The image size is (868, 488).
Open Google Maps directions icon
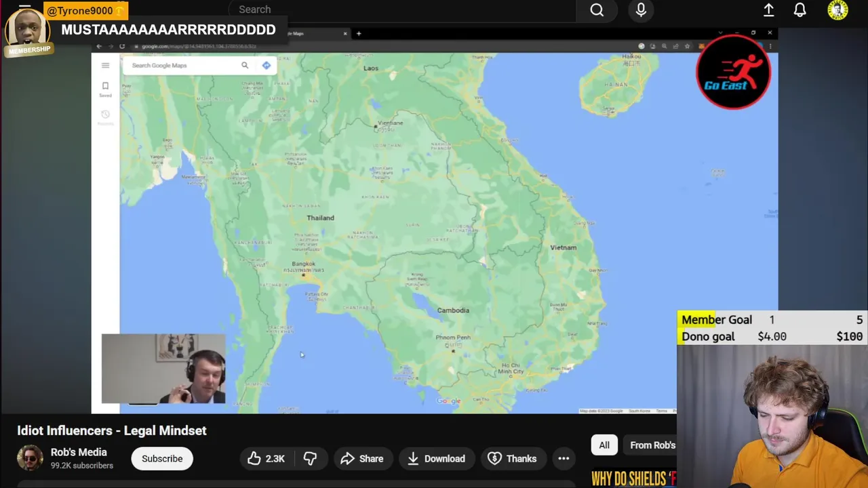tap(267, 65)
